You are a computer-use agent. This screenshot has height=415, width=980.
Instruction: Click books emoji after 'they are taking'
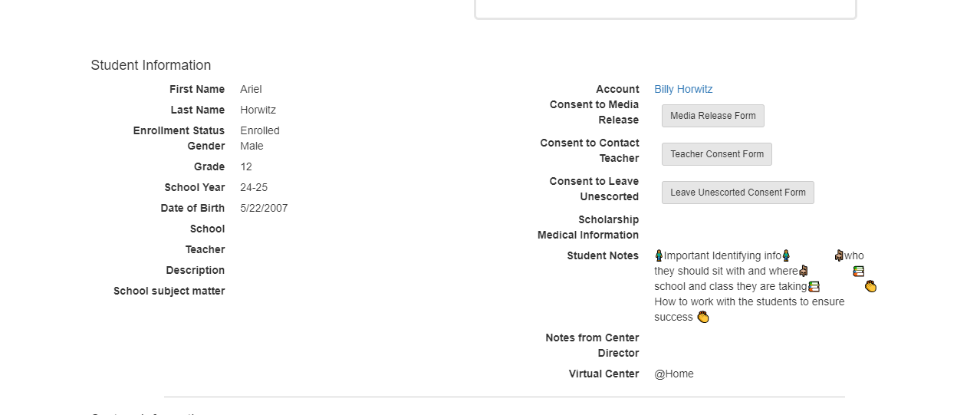814,286
